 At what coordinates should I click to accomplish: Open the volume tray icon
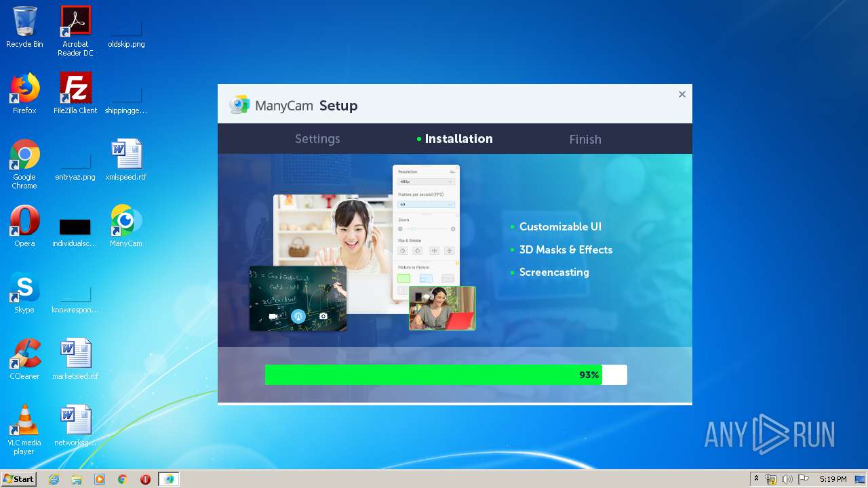787,479
